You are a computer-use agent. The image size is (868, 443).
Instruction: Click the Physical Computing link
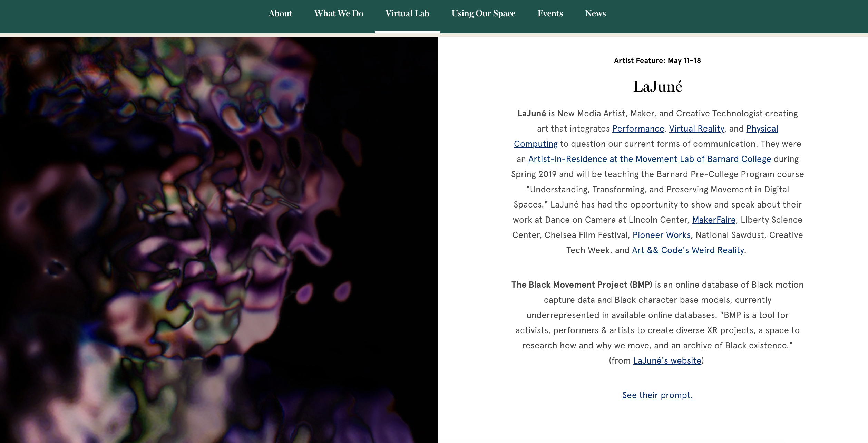click(x=762, y=129)
